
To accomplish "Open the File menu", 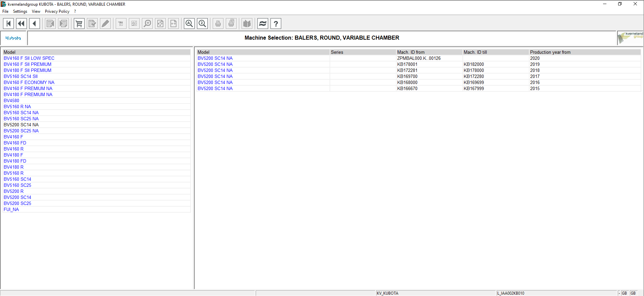I will pyautogui.click(x=5, y=11).
